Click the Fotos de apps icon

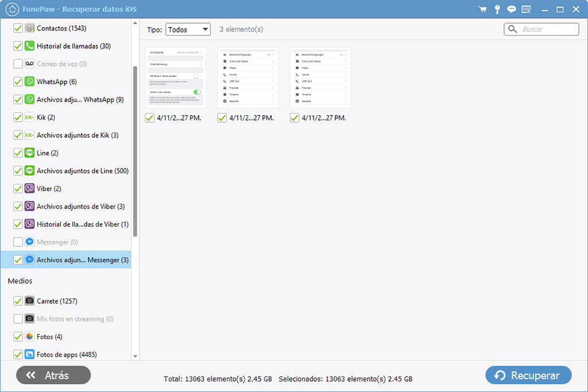pos(30,354)
